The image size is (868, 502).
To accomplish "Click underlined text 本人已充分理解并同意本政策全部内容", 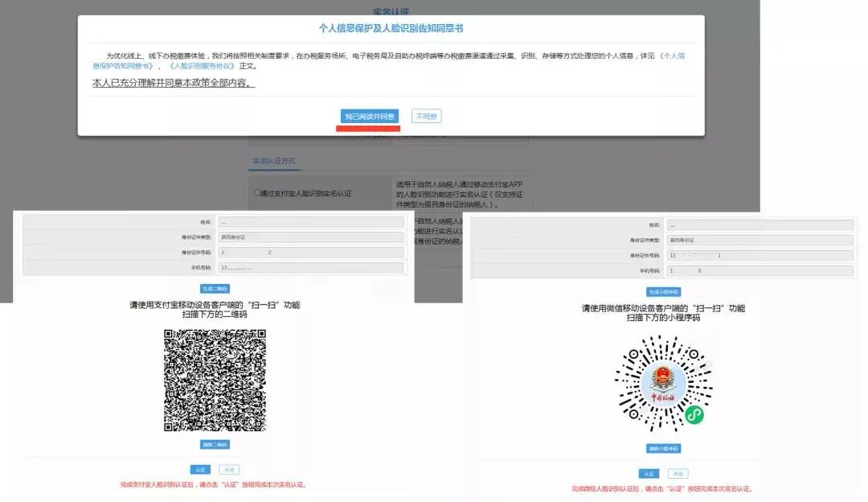I will 174,83.
